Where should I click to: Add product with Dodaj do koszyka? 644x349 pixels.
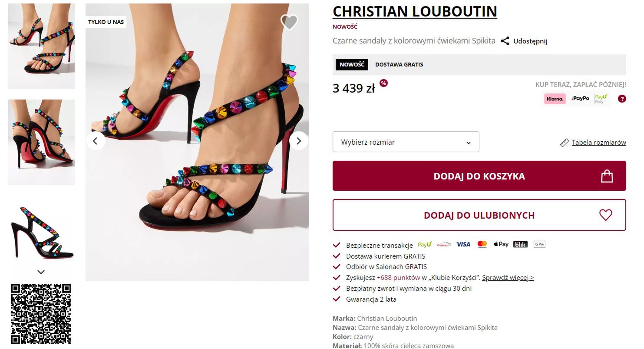(x=479, y=176)
